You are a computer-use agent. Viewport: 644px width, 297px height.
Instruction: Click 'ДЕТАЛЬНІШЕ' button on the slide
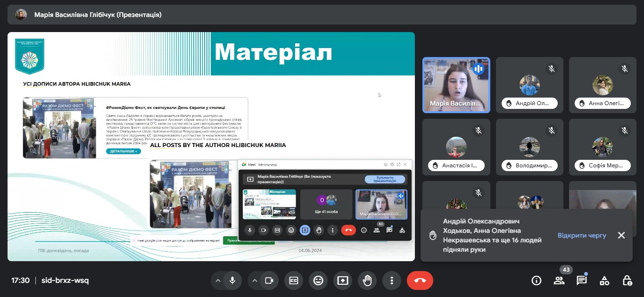pos(123,151)
